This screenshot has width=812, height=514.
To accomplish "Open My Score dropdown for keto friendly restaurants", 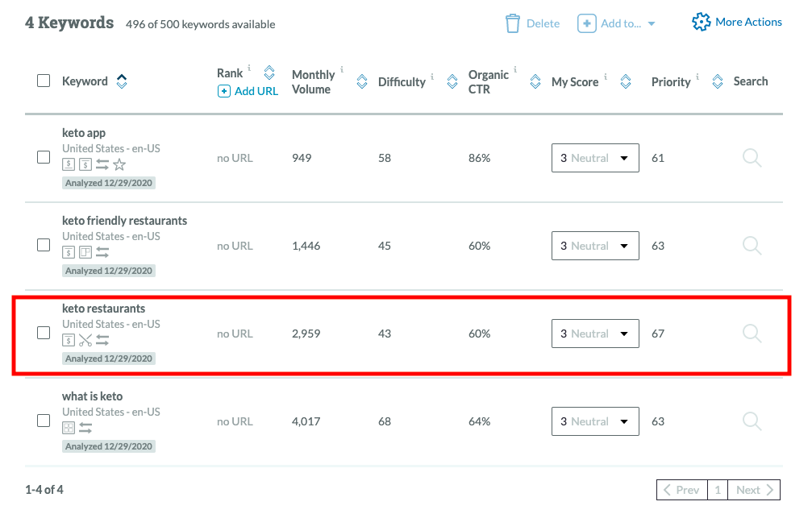I will 595,246.
